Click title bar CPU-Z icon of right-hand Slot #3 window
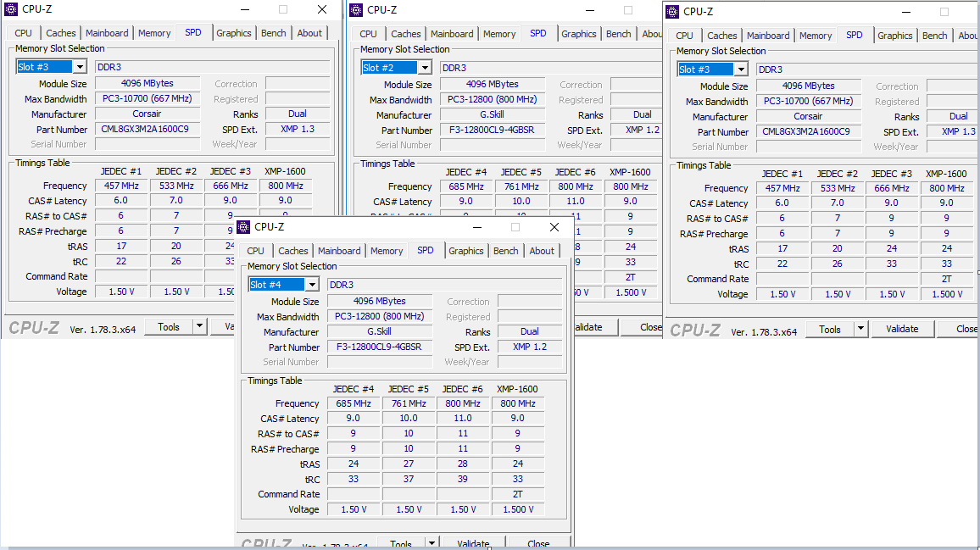The image size is (980, 550). coord(672,12)
